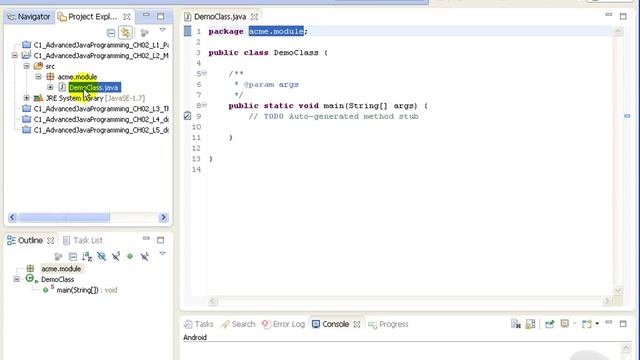Toggle Link with Editor in Project Explorer
The width and height of the screenshot is (640, 360).
(x=126, y=33)
